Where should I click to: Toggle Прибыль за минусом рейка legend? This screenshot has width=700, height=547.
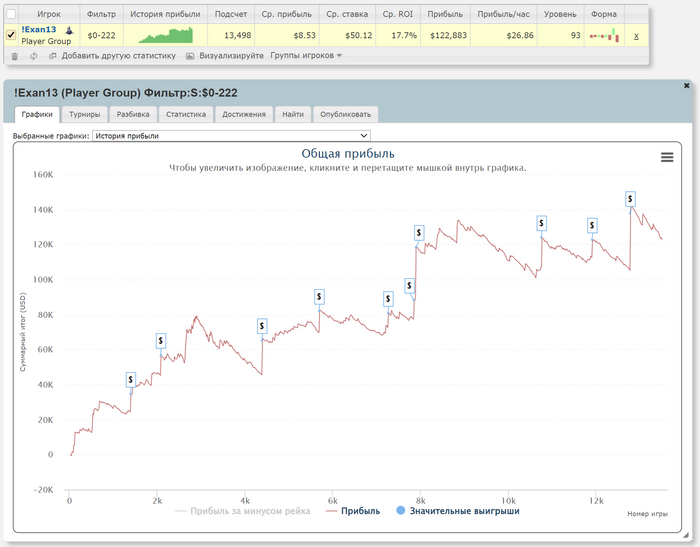[243, 511]
